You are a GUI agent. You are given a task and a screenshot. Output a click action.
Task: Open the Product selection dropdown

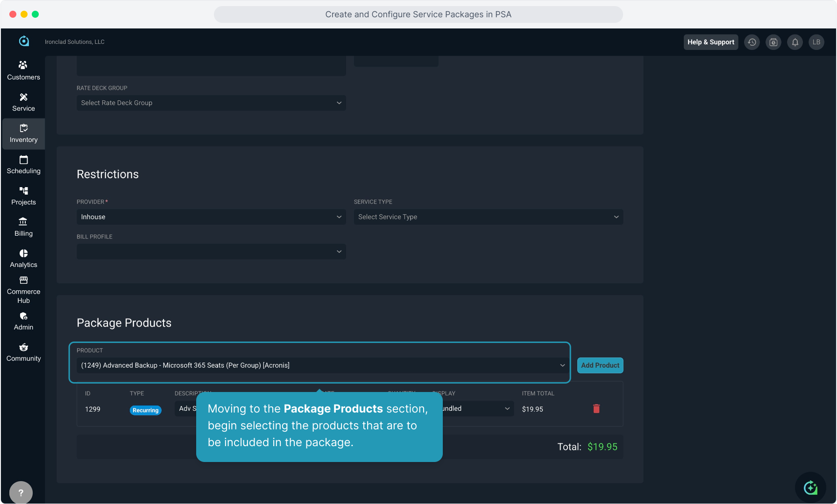tap(322, 365)
